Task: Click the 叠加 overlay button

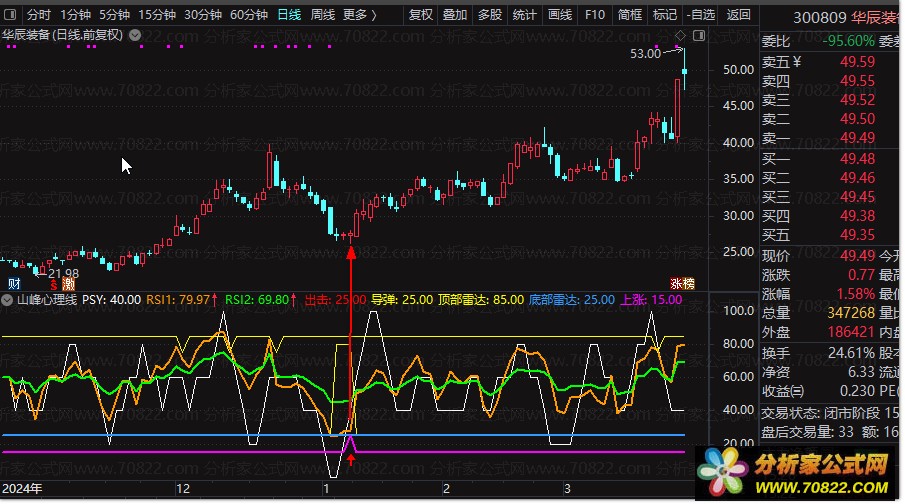Action: [x=455, y=14]
